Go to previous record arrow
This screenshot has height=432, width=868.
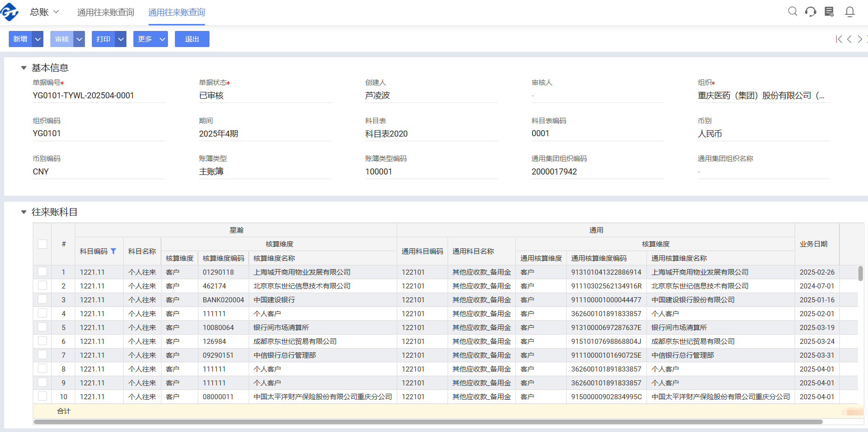click(849, 39)
